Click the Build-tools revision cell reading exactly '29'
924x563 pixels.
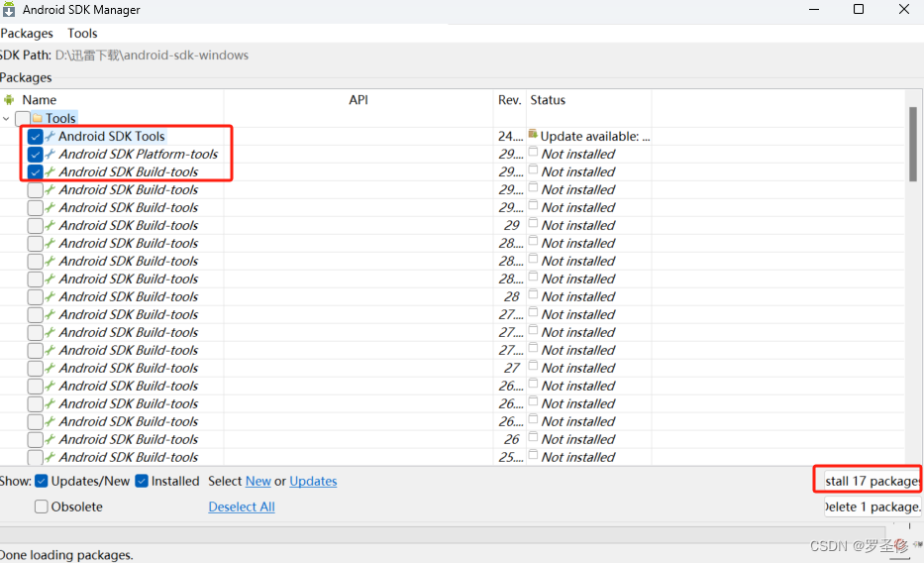pos(511,225)
